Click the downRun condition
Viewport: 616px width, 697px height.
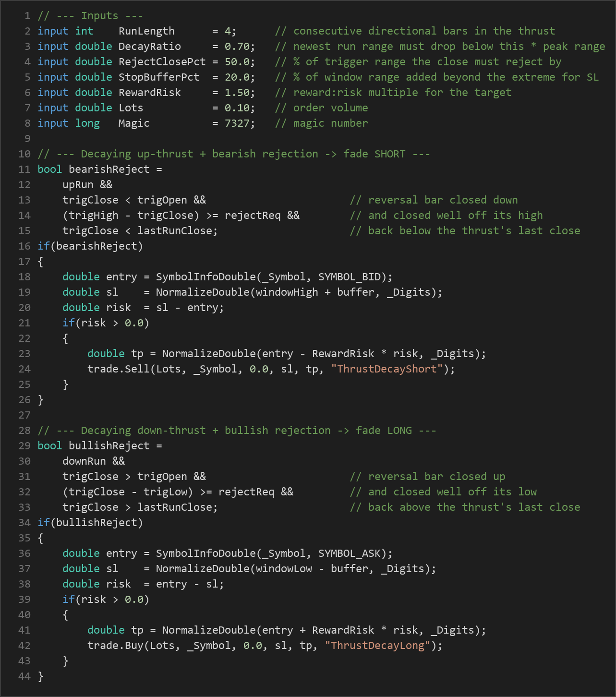pyautogui.click(x=84, y=461)
